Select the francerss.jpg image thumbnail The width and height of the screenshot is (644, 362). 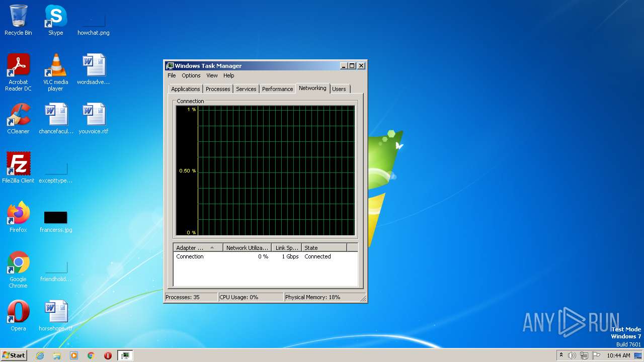(56, 221)
